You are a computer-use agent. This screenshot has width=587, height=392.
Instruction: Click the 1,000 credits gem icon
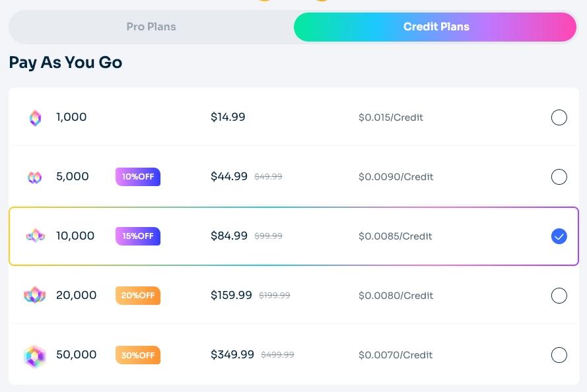[x=35, y=117]
